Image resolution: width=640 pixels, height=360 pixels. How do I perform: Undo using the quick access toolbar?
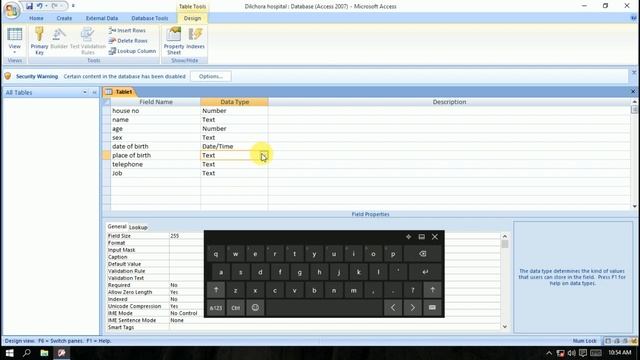point(40,6)
